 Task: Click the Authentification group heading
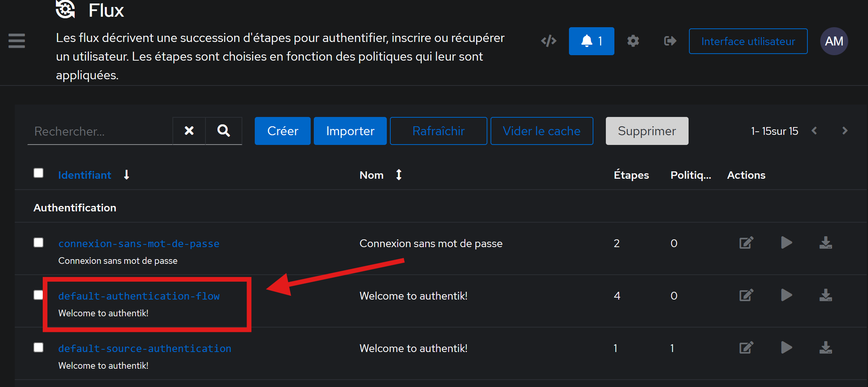tap(75, 208)
